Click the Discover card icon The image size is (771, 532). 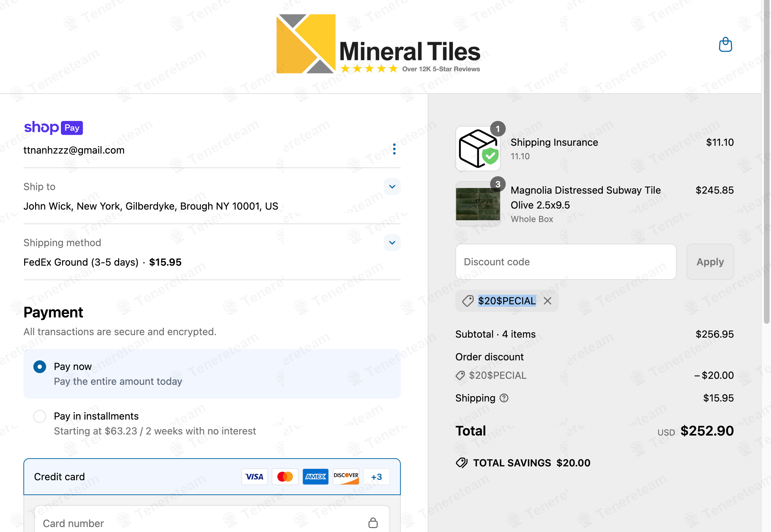tap(346, 477)
